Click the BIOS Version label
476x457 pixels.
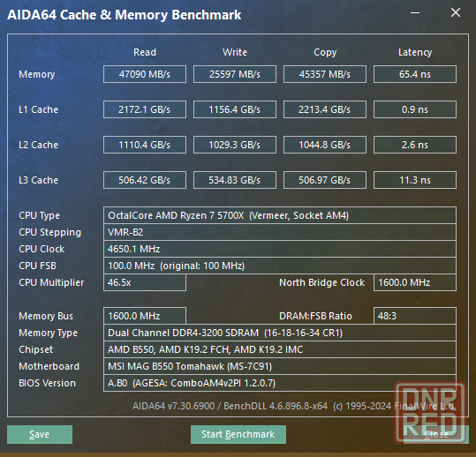47,383
